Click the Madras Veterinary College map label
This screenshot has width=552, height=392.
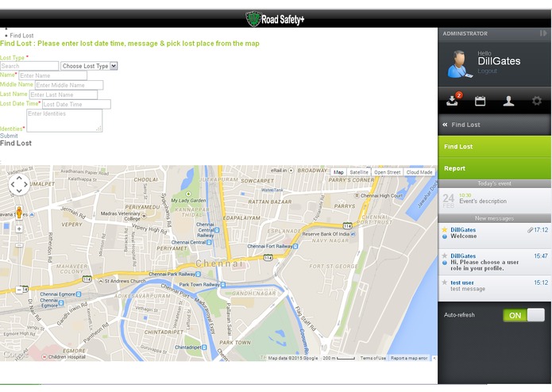tap(121, 216)
